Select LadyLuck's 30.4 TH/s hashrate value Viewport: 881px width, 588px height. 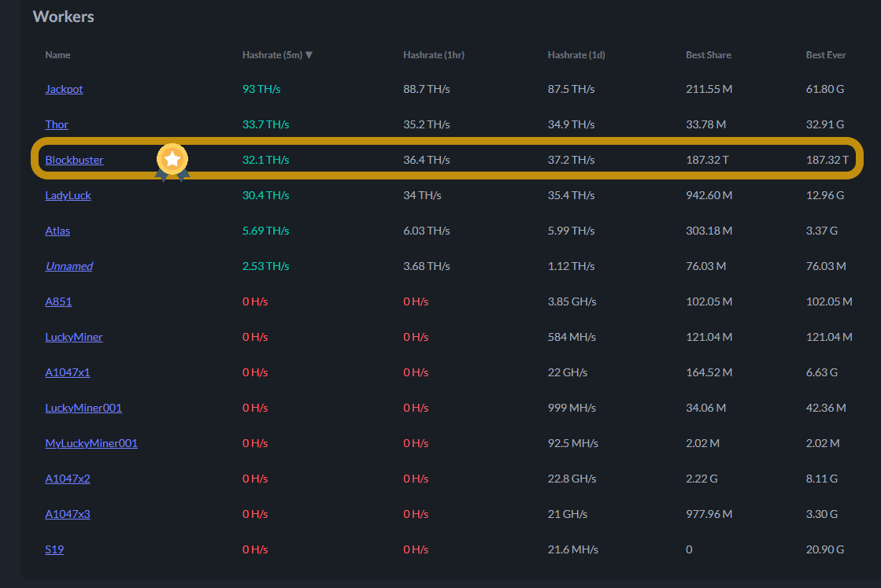coord(266,195)
